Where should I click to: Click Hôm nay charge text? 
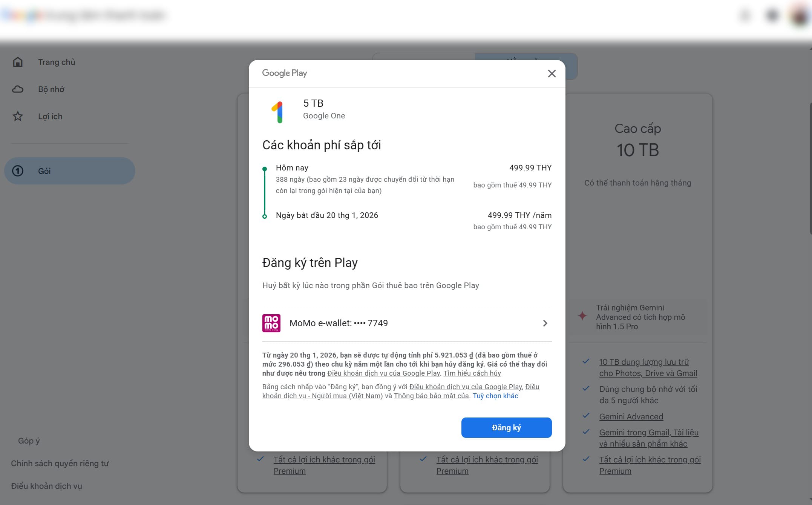[292, 168]
